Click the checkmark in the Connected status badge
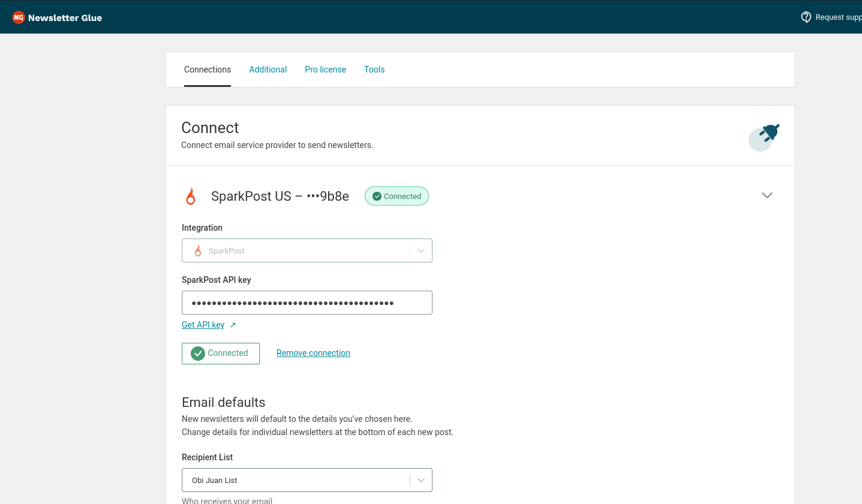The width and height of the screenshot is (862, 504). (x=377, y=197)
